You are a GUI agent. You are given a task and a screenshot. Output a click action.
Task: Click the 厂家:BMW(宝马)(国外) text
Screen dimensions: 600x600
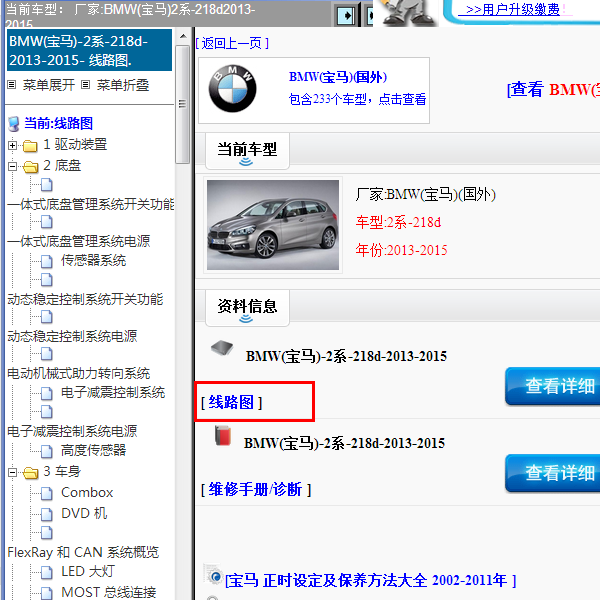click(x=426, y=194)
